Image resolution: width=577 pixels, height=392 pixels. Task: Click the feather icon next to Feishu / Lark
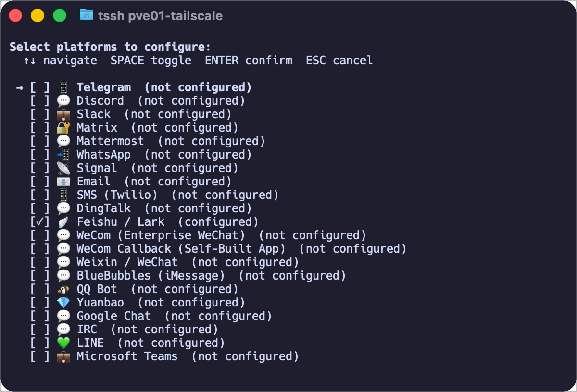(x=63, y=222)
